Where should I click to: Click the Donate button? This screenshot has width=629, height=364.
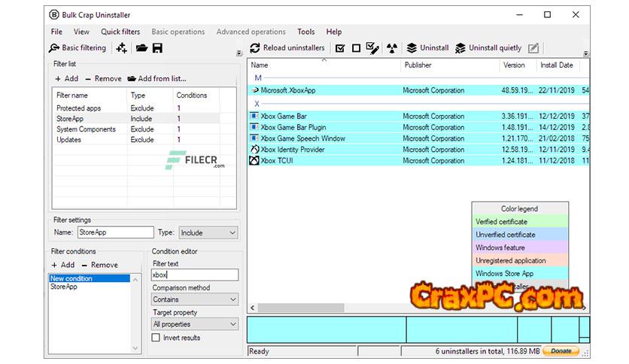(x=561, y=351)
